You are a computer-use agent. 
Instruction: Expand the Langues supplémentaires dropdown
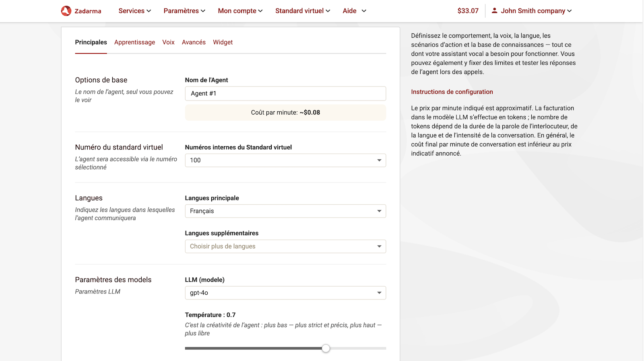285,246
